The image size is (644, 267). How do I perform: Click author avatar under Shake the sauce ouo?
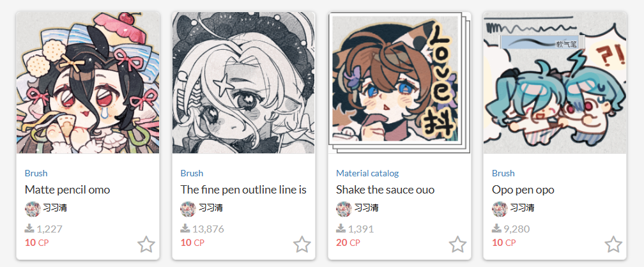(344, 209)
